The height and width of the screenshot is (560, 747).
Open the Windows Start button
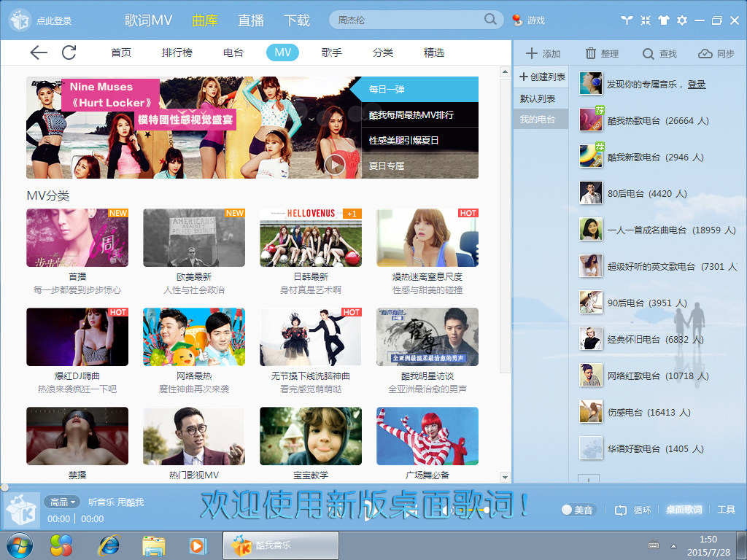pyautogui.click(x=20, y=545)
